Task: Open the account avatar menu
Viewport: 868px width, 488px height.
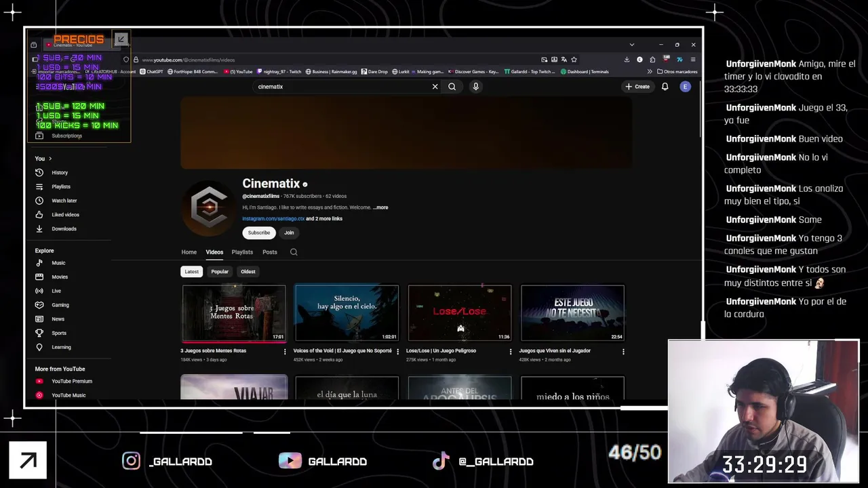Action: coord(686,87)
